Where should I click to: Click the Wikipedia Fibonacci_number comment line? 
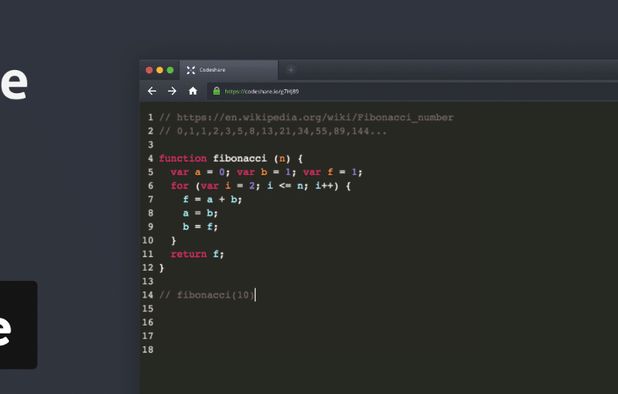(306, 117)
